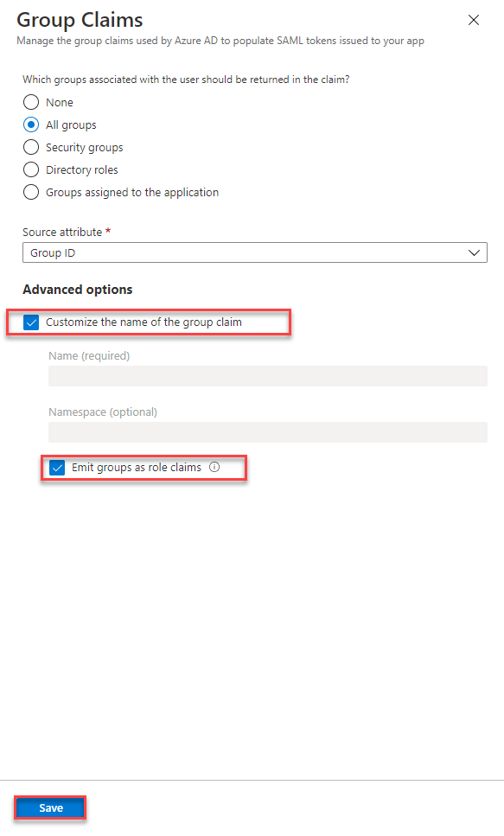
Task: Choose Security groups as the returned claim
Action: coord(30,147)
